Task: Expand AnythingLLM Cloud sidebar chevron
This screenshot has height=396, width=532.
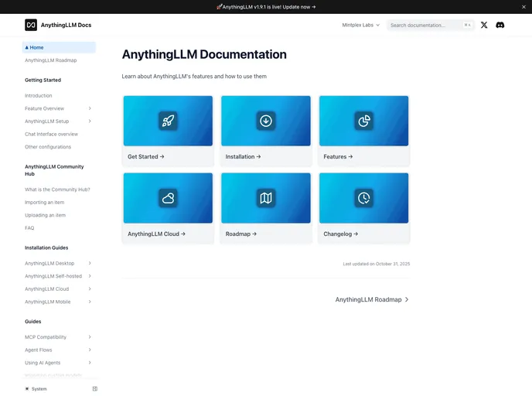Action: pos(90,288)
